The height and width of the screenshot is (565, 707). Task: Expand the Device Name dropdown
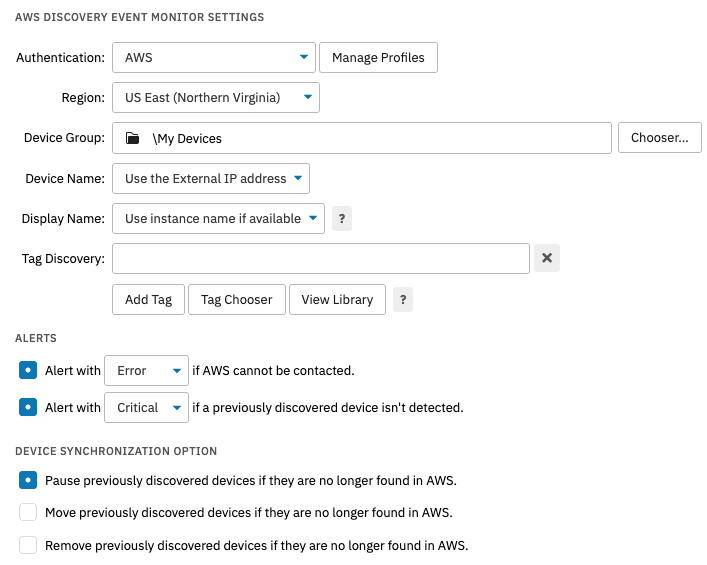(211, 178)
